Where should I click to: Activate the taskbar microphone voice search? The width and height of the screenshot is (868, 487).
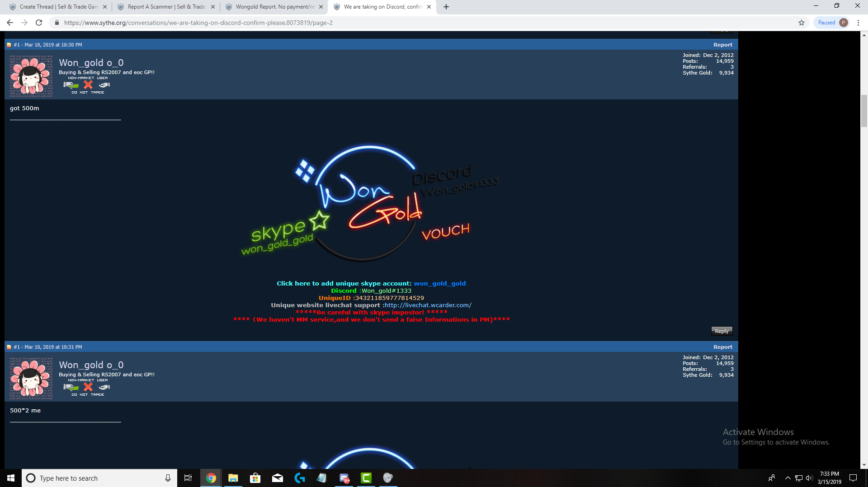(x=168, y=478)
